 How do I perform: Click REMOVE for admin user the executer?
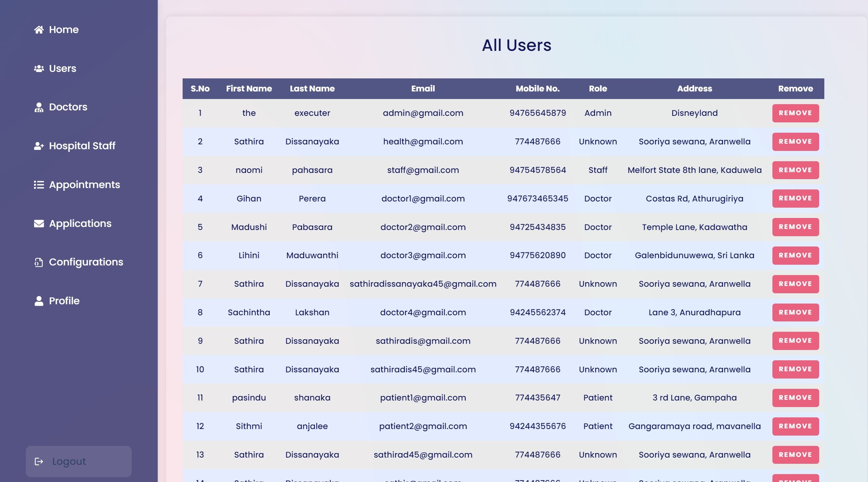click(x=795, y=113)
